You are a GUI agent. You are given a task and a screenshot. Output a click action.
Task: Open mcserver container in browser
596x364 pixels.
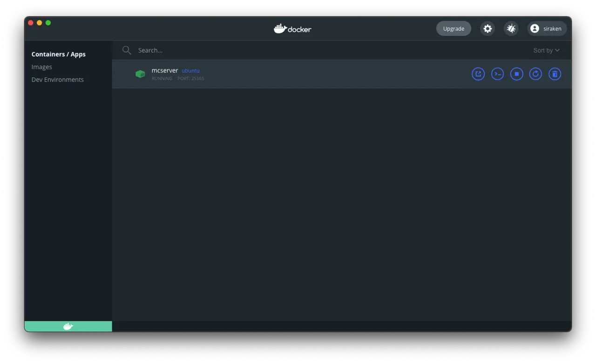[x=478, y=74]
